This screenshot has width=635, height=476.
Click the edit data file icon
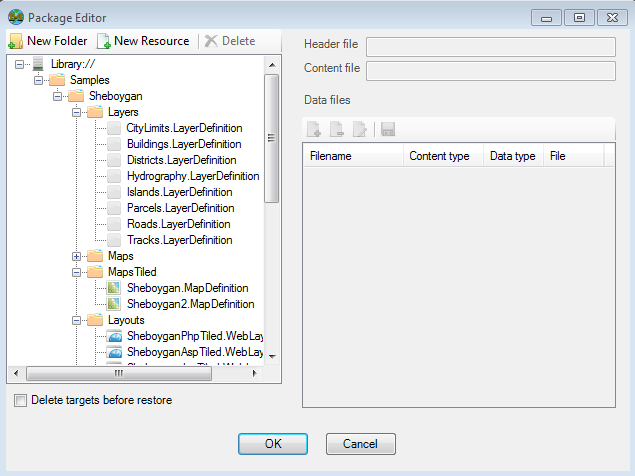361,129
